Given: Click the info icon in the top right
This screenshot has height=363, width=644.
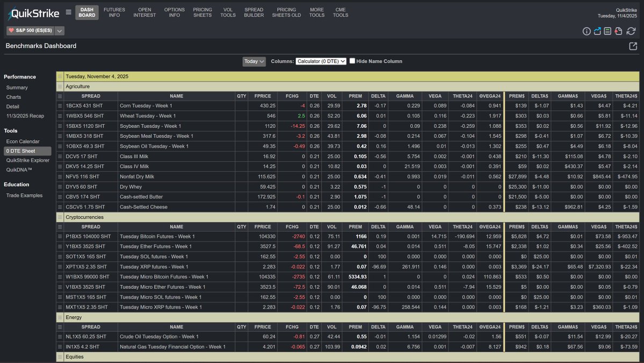Looking at the screenshot, I should point(587,31).
